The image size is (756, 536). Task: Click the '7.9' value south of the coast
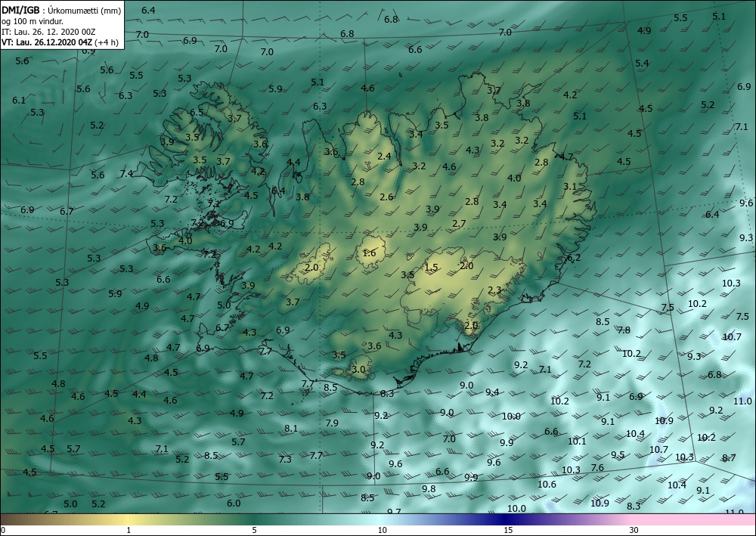pyautogui.click(x=332, y=423)
